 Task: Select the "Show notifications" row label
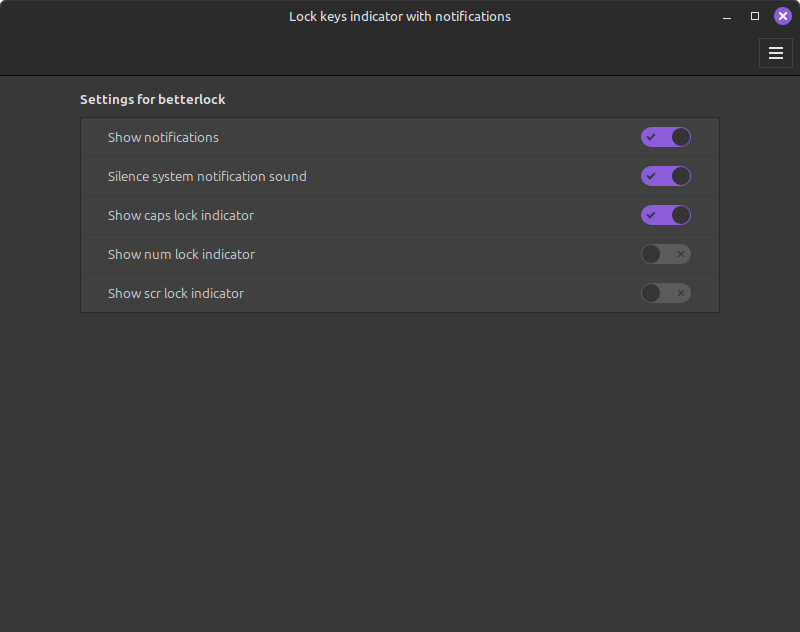163,137
